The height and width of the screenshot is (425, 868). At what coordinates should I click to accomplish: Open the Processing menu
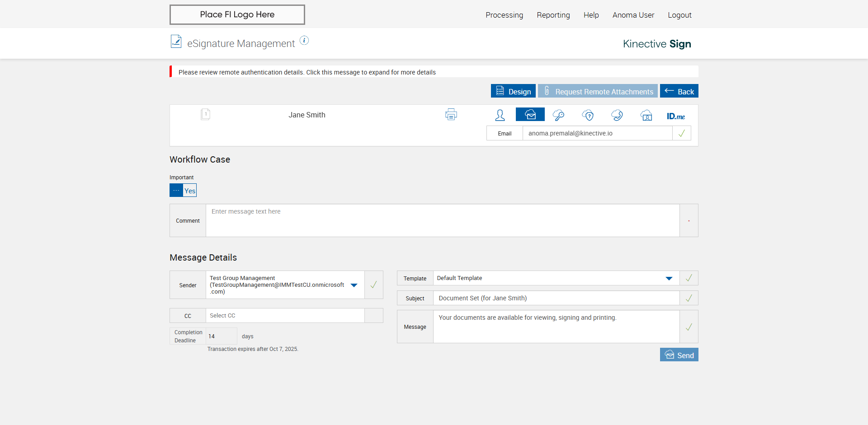[x=504, y=15]
